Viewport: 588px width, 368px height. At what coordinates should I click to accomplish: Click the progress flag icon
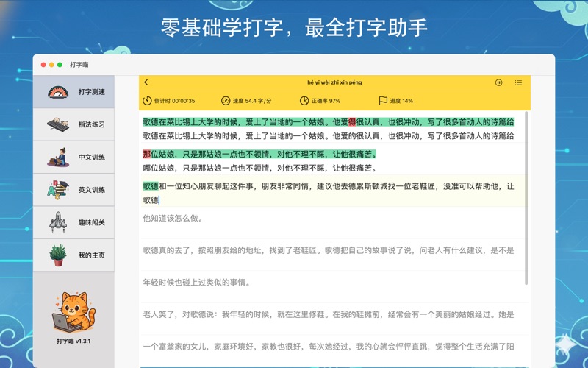(383, 101)
